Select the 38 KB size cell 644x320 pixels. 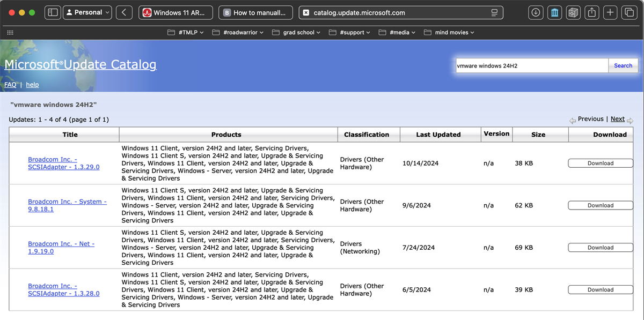coord(524,163)
